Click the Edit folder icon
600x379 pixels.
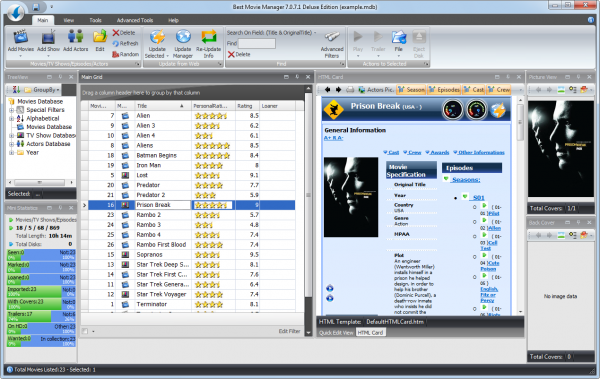[100, 36]
